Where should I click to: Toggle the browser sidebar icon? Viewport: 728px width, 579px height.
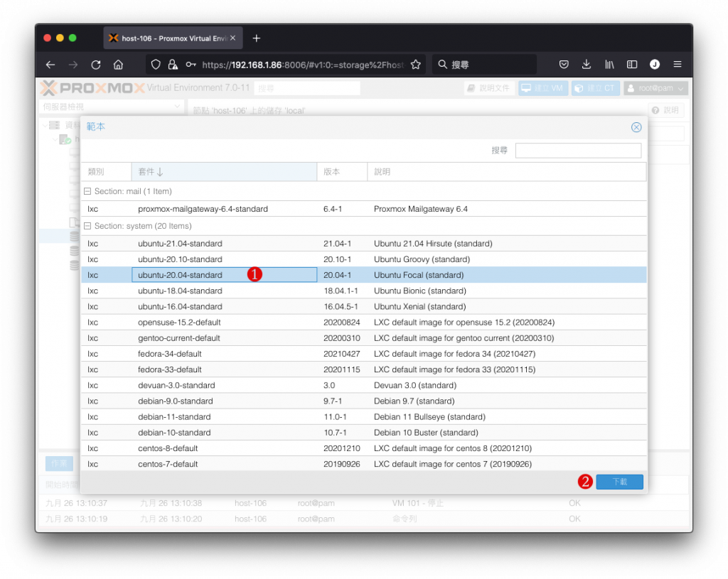coord(632,65)
